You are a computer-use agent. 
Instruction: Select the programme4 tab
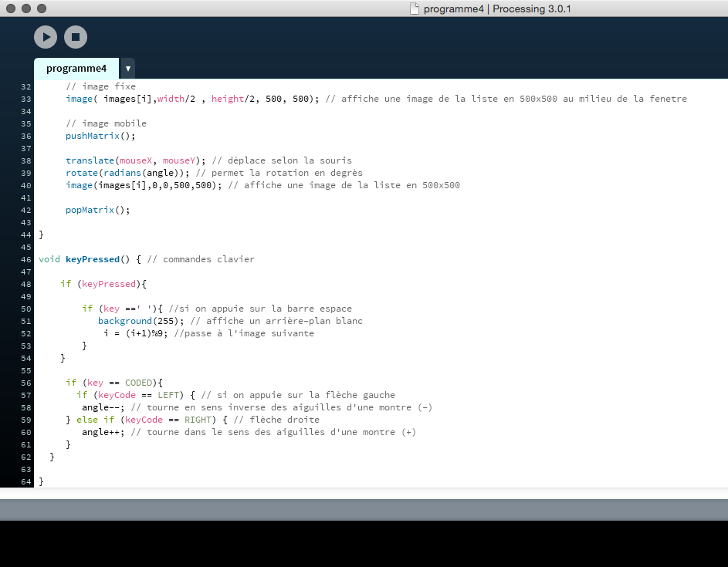(76, 68)
